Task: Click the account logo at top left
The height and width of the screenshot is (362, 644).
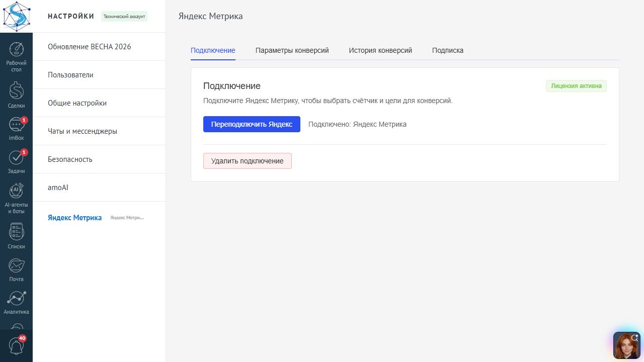Action: [x=16, y=16]
